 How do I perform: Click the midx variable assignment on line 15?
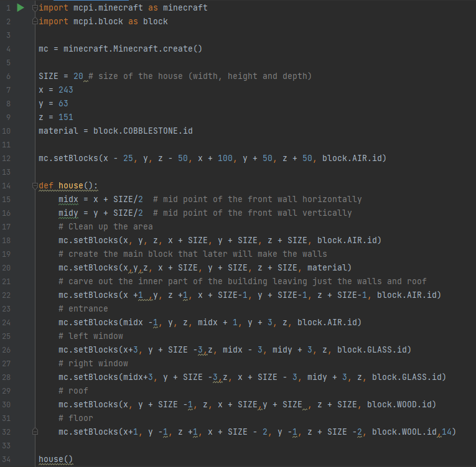68,199
